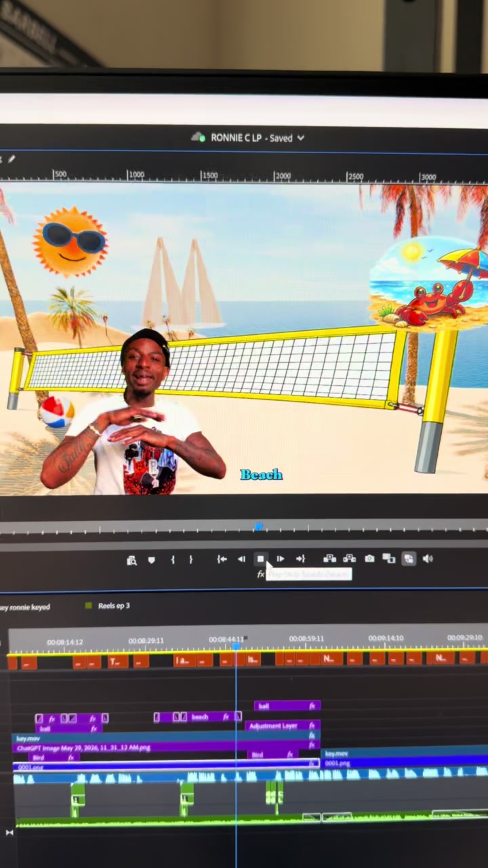This screenshot has height=868, width=488.
Task: Select the 0001.png clip under right key.mov
Action: click(x=404, y=763)
